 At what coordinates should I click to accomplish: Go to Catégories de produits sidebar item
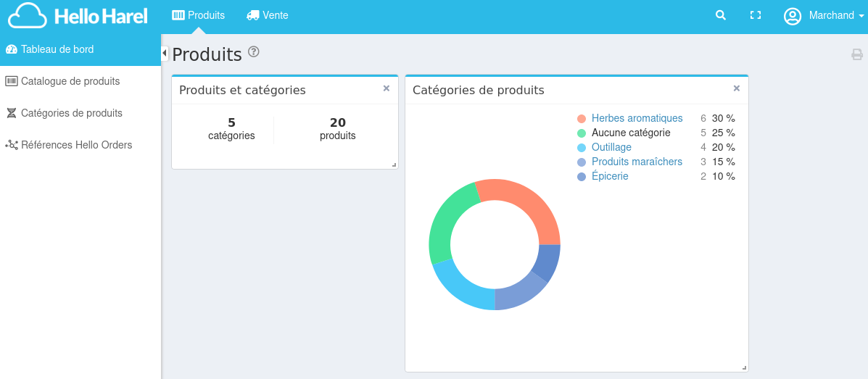pos(71,113)
